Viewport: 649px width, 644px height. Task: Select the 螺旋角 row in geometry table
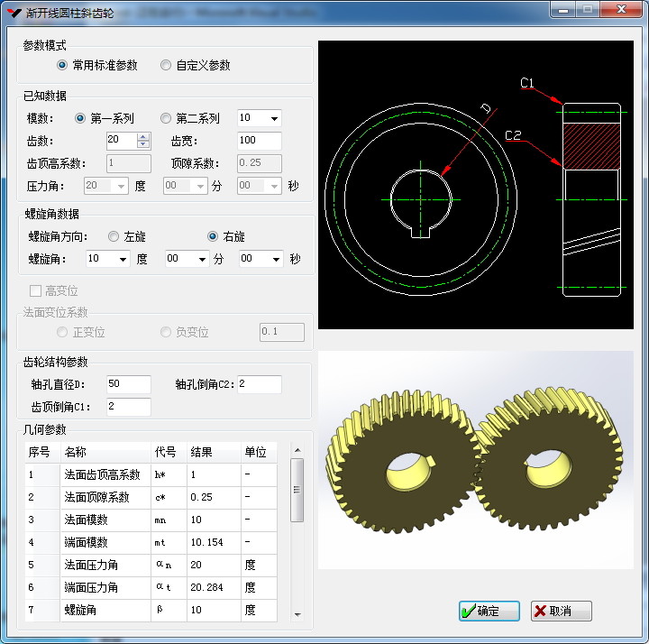click(151, 610)
